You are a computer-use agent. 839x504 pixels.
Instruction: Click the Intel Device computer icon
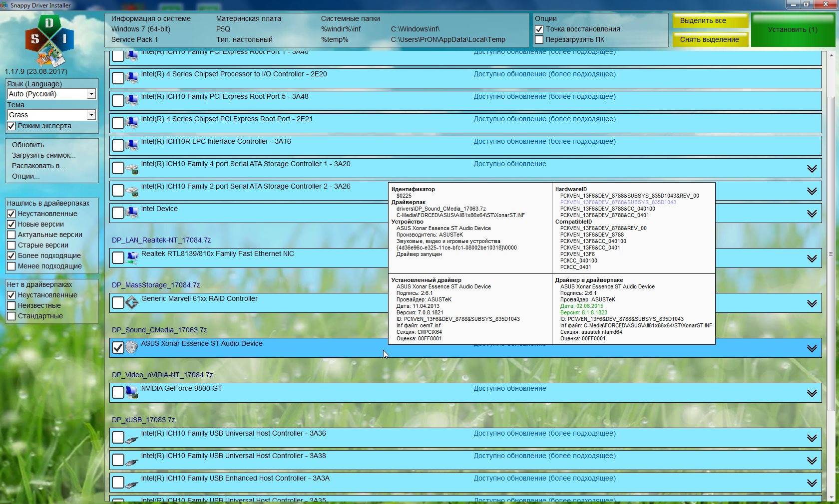pos(131,213)
